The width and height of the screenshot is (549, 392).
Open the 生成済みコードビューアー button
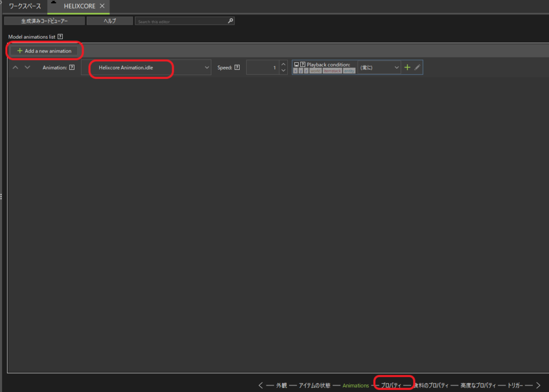coord(44,21)
